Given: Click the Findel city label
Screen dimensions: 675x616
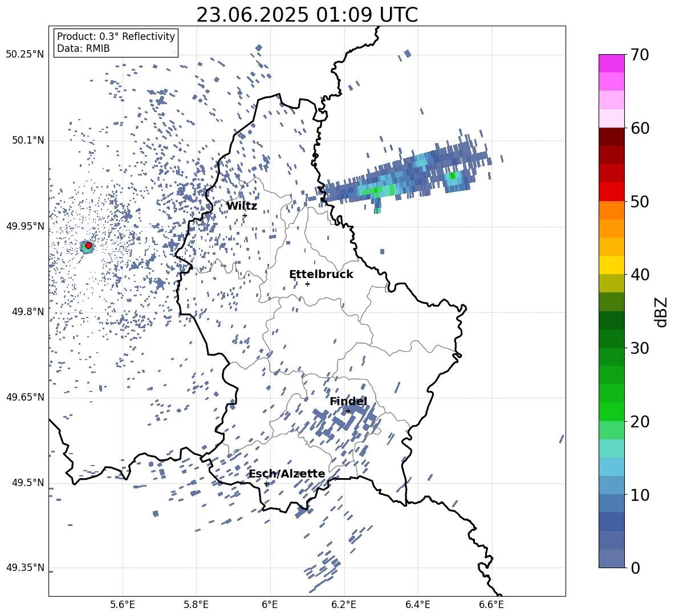Looking at the screenshot, I should click(x=348, y=402).
